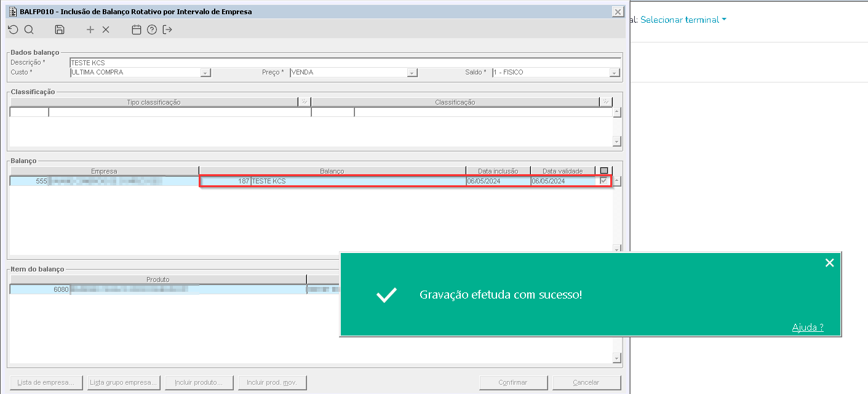Click the Data validade column header
Viewport: 868px width, 394px height.
pos(563,171)
